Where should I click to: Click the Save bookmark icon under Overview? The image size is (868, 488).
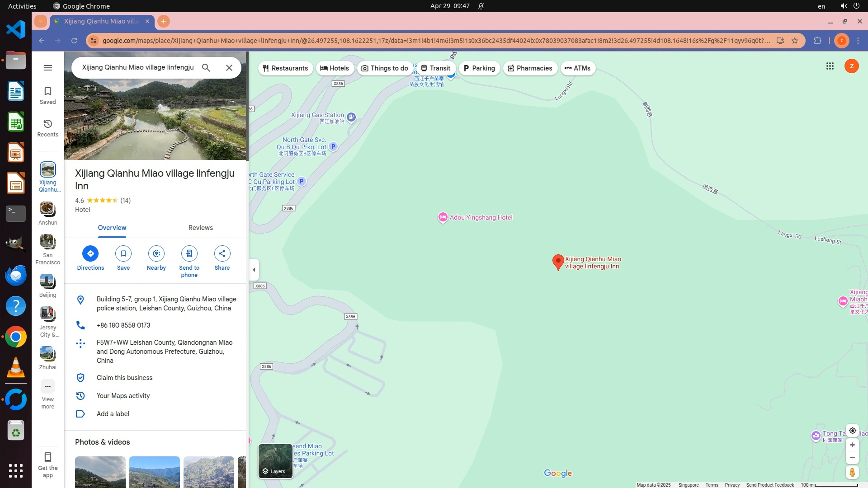(x=123, y=253)
